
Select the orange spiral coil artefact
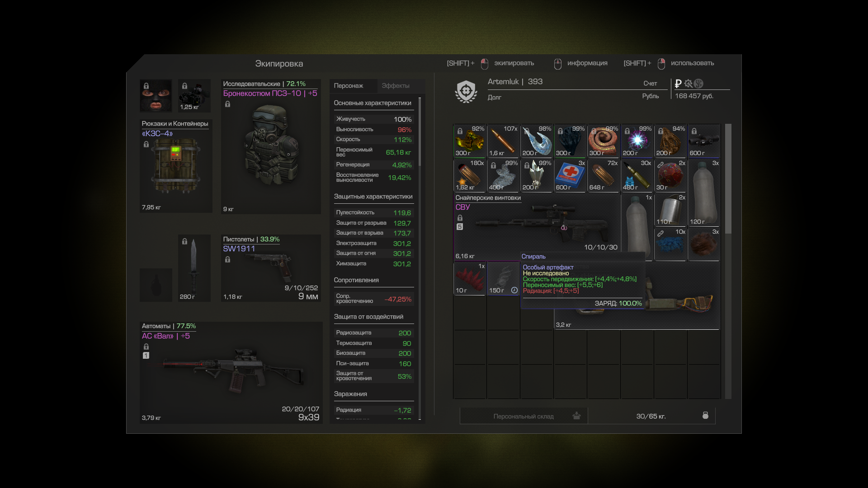pos(604,141)
